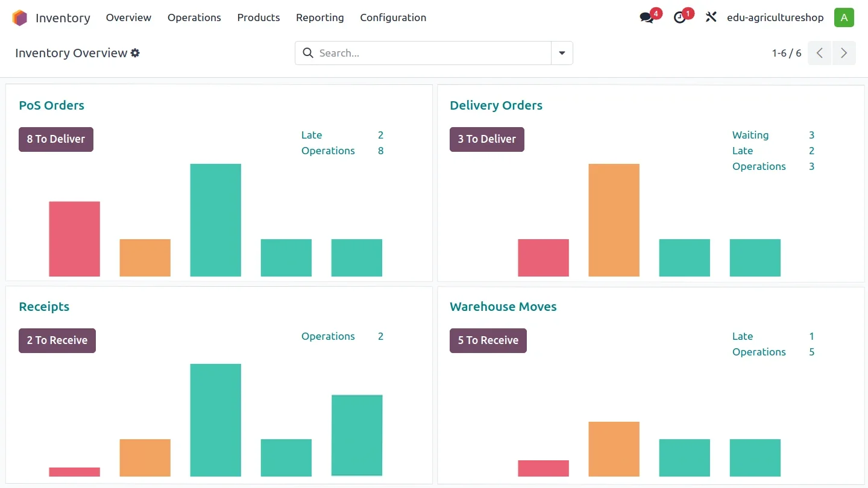The image size is (868, 488).
Task: Click the 8 To Deliver button
Action: pyautogui.click(x=56, y=139)
